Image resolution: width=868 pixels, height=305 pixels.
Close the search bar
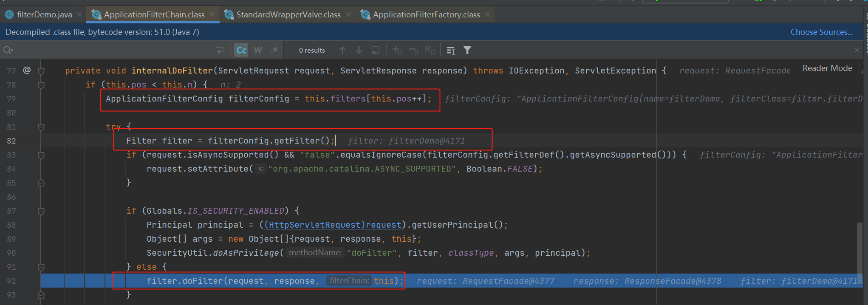pos(857,50)
